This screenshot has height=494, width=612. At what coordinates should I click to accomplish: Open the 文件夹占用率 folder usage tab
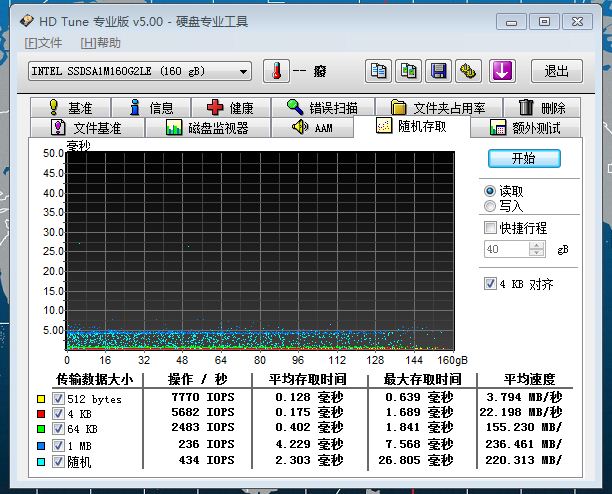click(x=438, y=107)
